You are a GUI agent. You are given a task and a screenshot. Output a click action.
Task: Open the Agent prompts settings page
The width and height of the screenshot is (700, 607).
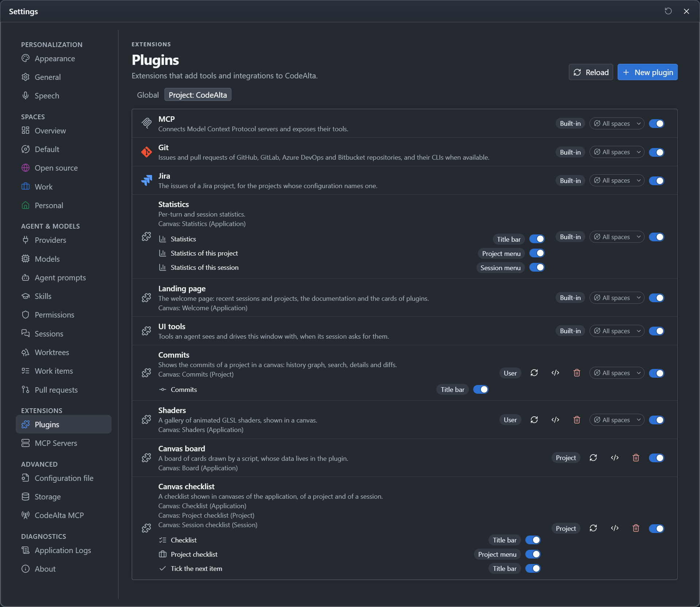click(x=63, y=277)
